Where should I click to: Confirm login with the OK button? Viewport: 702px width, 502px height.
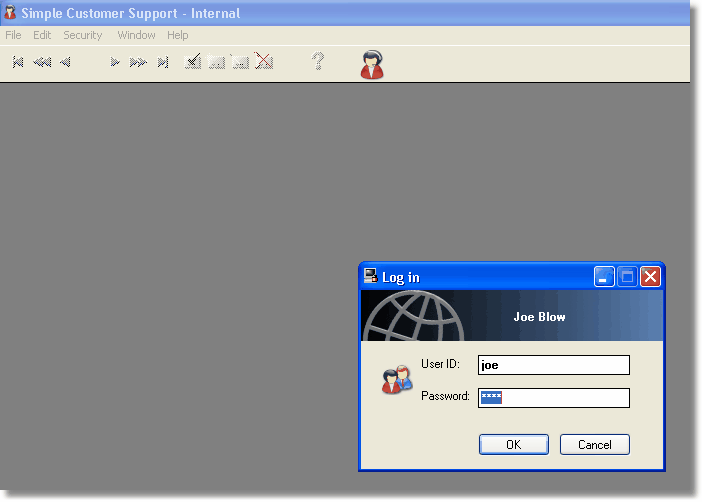514,444
